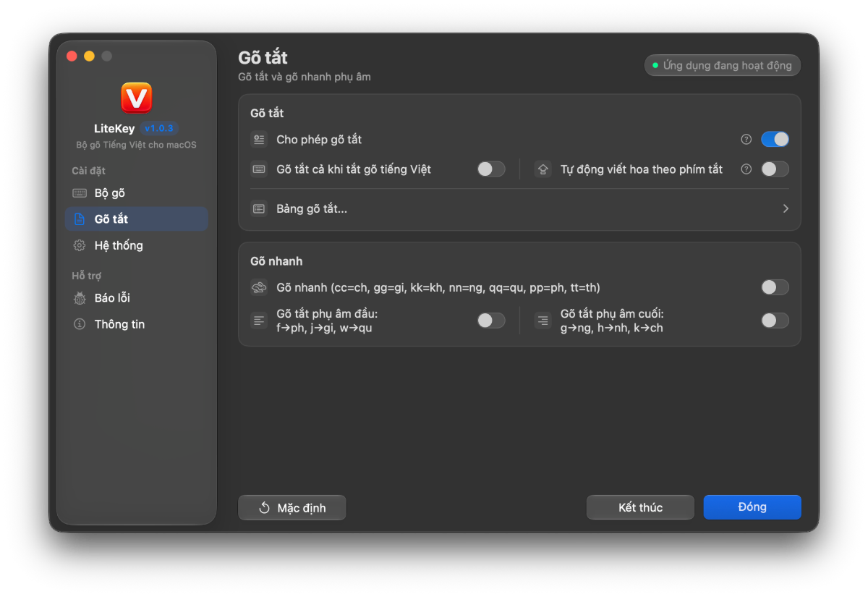Open the Bảng gõ tắt... row
This screenshot has width=868, height=597.
point(519,209)
